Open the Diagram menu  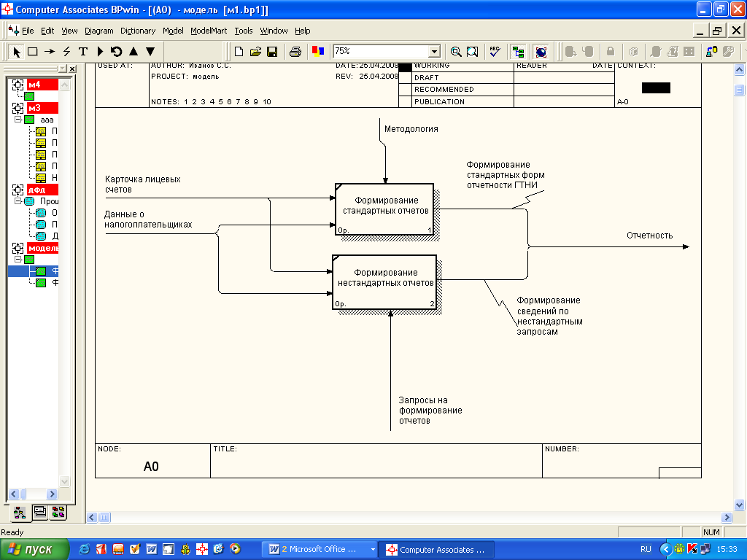pos(99,31)
